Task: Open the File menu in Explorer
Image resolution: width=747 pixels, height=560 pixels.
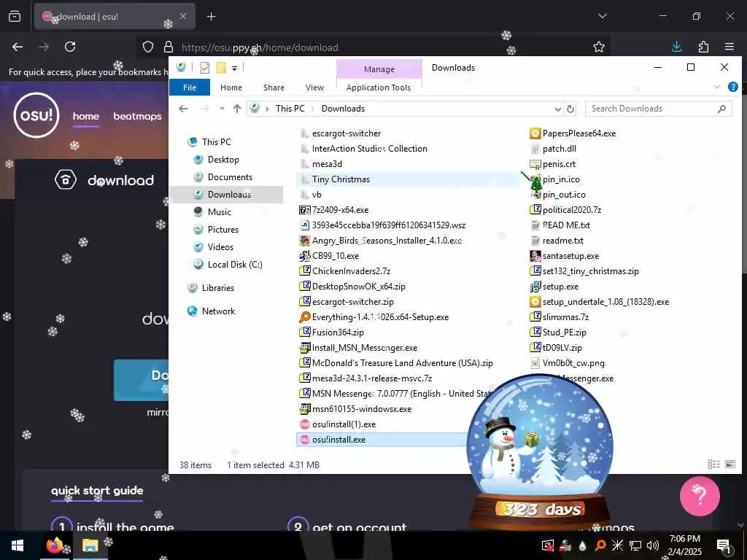Action: 190,87
